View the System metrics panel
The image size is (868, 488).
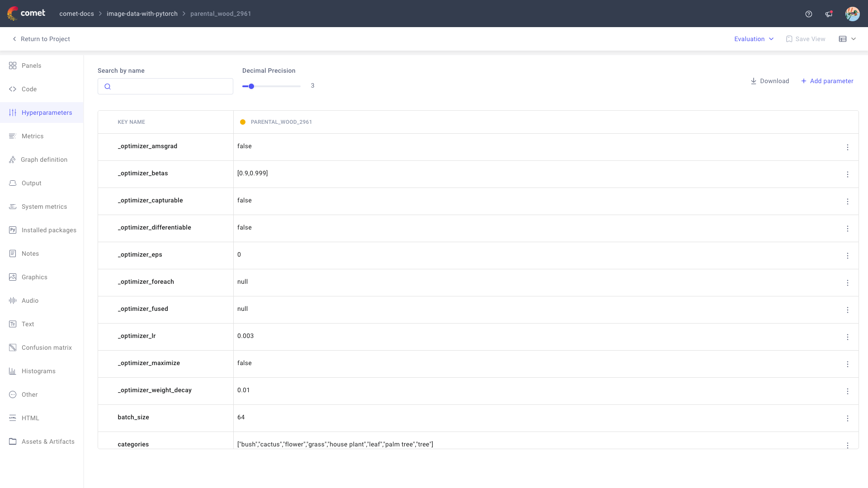[43, 206]
